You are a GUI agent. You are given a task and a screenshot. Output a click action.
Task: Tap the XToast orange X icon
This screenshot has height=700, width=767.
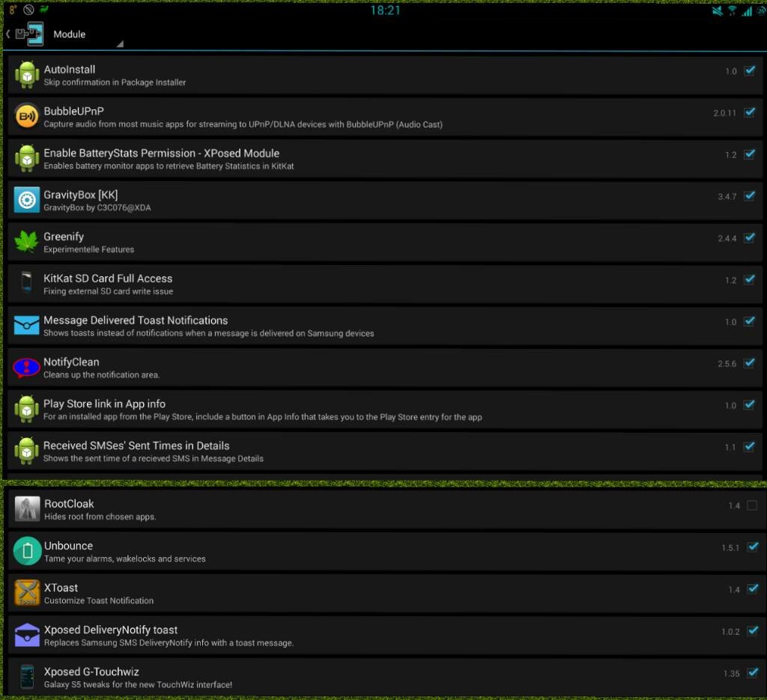tap(28, 592)
